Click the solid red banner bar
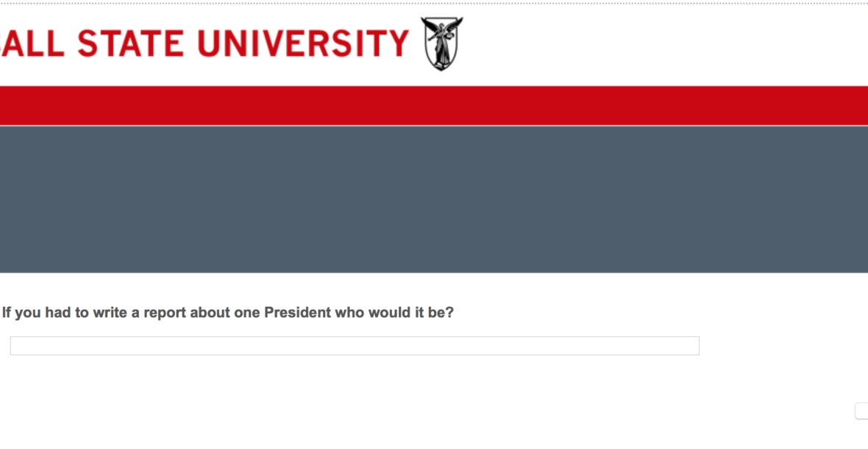The width and height of the screenshot is (868, 449). click(x=434, y=105)
